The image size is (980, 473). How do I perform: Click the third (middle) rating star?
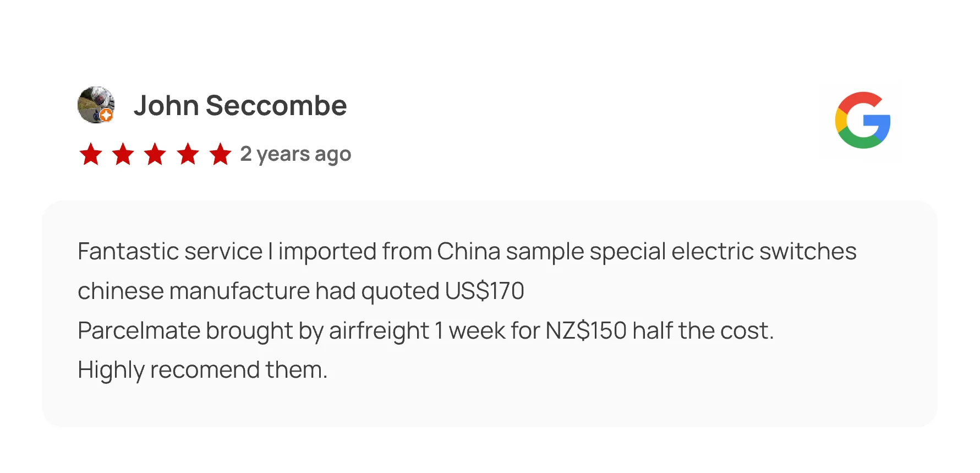click(155, 154)
